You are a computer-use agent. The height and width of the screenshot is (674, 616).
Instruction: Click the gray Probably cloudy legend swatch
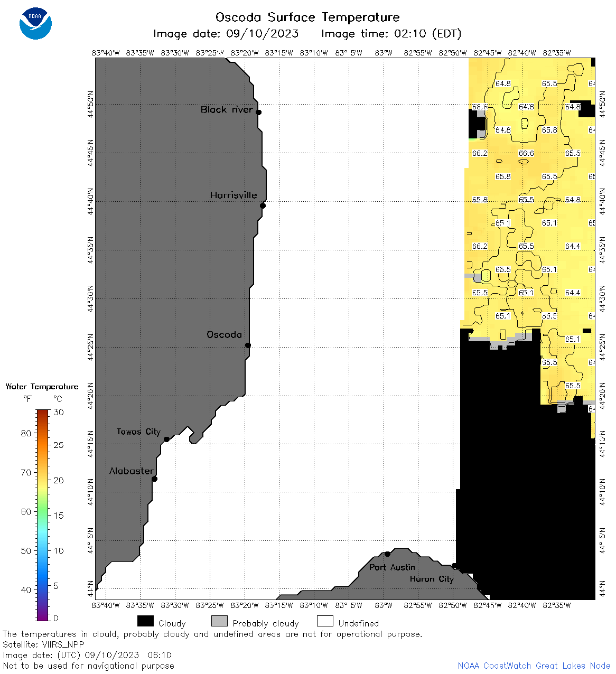pos(219,621)
